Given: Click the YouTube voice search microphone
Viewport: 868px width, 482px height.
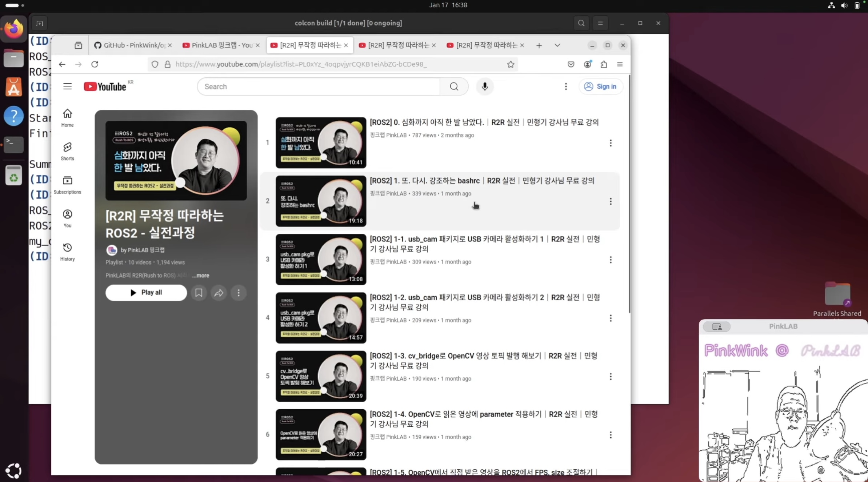Looking at the screenshot, I should click(484, 87).
